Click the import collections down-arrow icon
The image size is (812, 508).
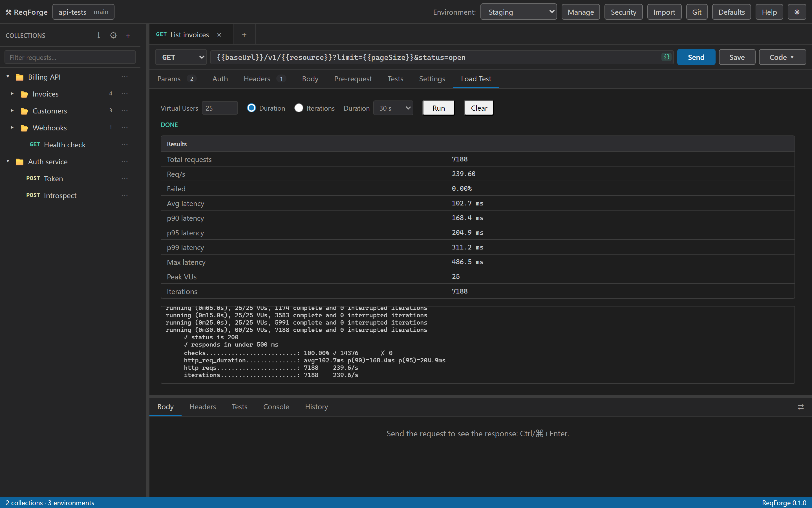point(99,35)
